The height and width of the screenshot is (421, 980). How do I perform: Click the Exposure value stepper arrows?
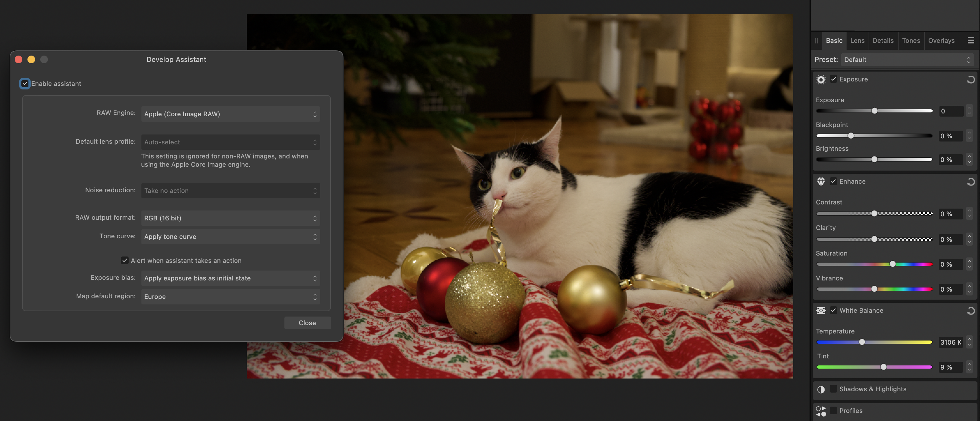[x=969, y=111]
